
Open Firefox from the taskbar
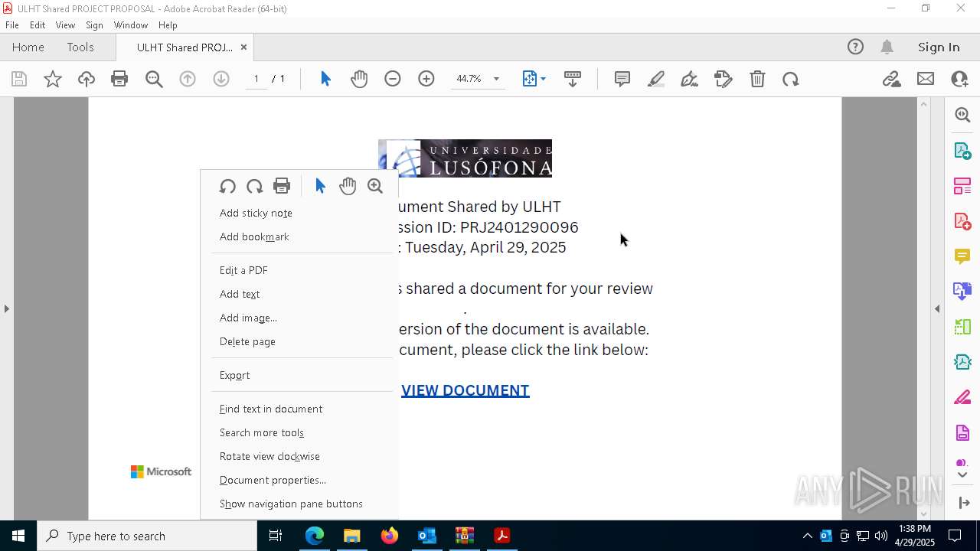[x=390, y=536]
